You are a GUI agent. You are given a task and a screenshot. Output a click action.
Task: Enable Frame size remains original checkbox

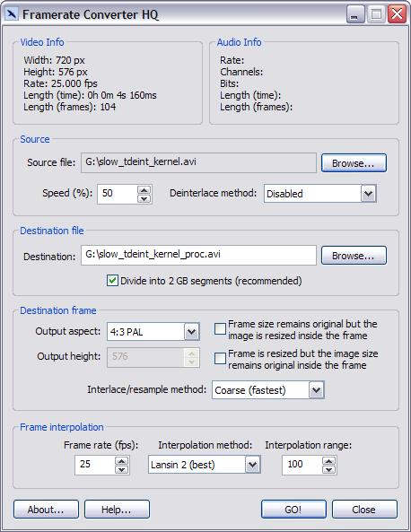point(220,328)
